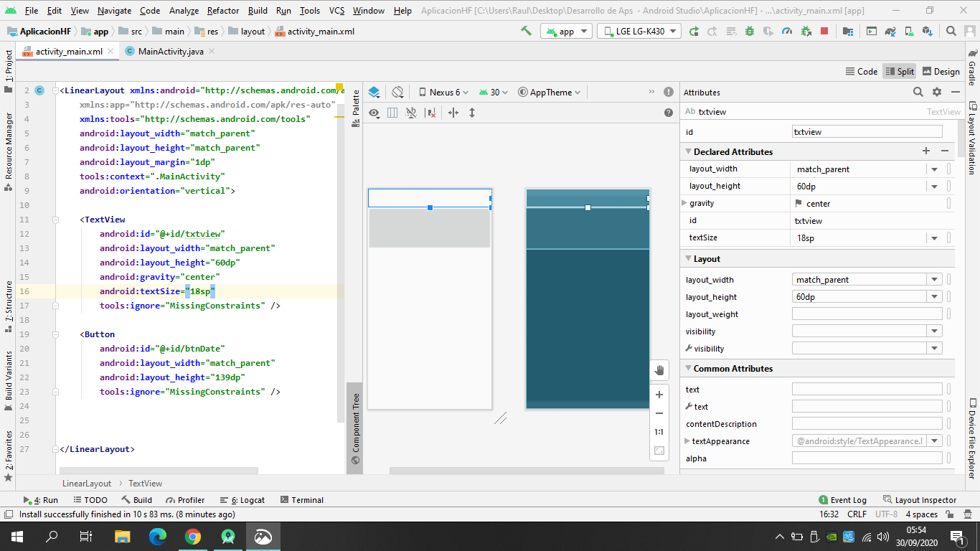Click Sync Project with Gradle Files icon

click(x=890, y=31)
